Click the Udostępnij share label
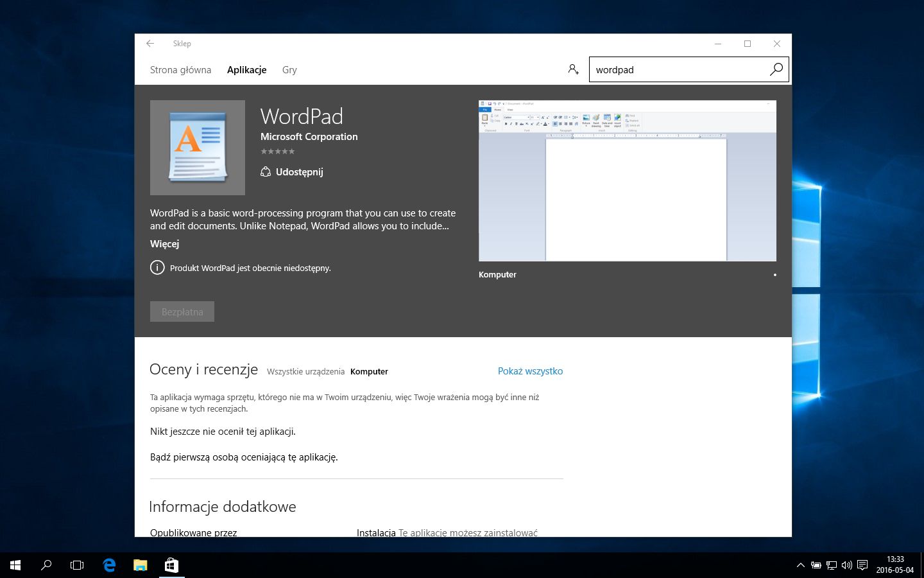The image size is (924, 578). point(299,171)
